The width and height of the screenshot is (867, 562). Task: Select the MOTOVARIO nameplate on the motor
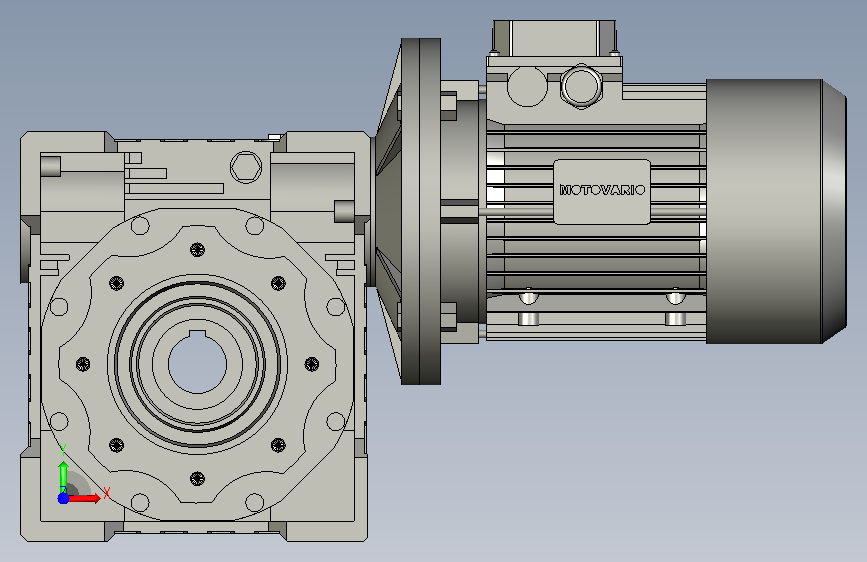(x=602, y=192)
